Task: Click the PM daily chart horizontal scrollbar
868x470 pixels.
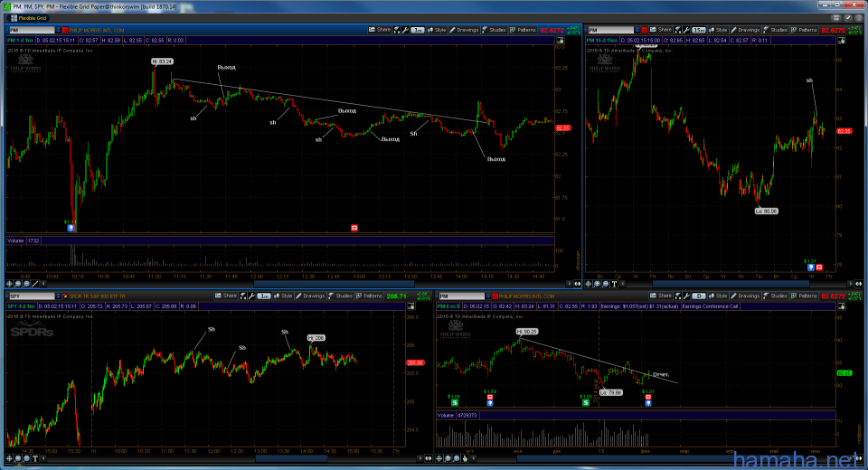Action: [659, 458]
